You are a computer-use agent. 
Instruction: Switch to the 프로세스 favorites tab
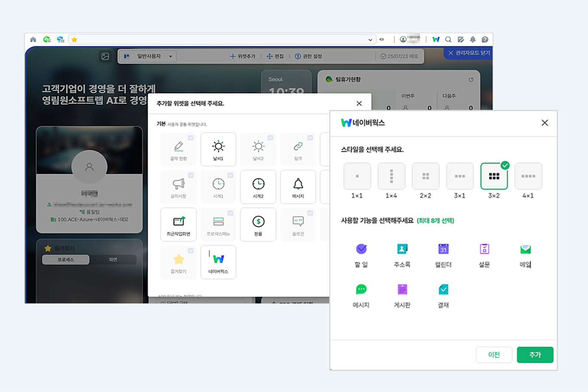click(x=66, y=260)
